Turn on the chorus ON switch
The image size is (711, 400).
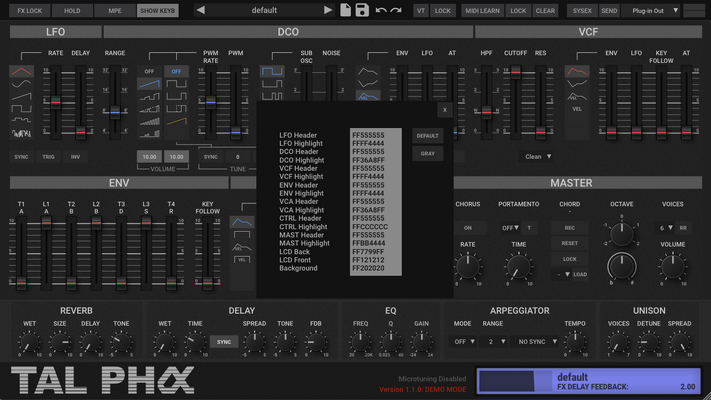pos(467,228)
